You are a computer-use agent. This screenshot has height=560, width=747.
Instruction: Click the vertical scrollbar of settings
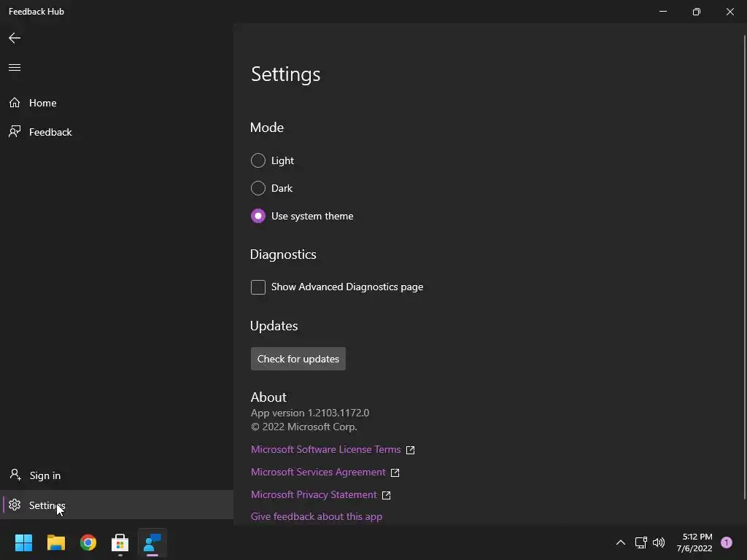coord(745,267)
